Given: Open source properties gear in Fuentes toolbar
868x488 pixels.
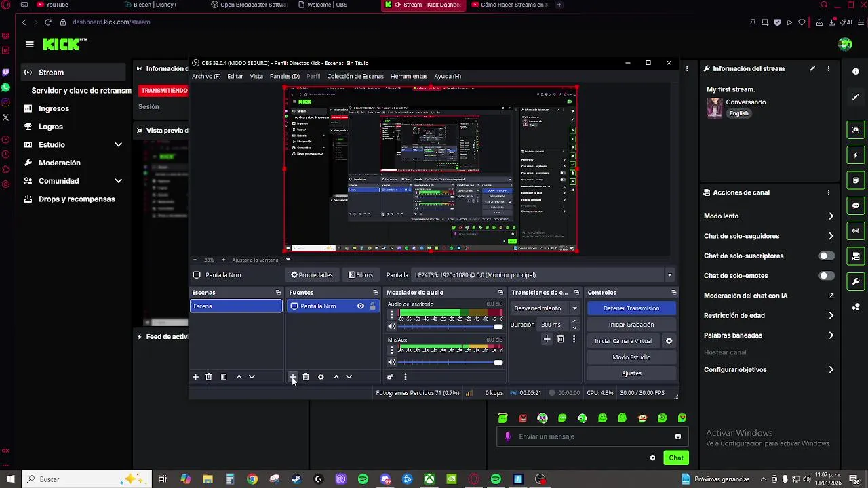Looking at the screenshot, I should [321, 377].
